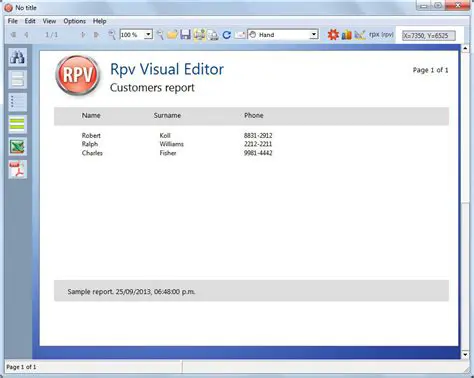Viewport: 474px width, 378px height.
Task: Click the status bar Page 1 of 1
Action: [x=21, y=367]
